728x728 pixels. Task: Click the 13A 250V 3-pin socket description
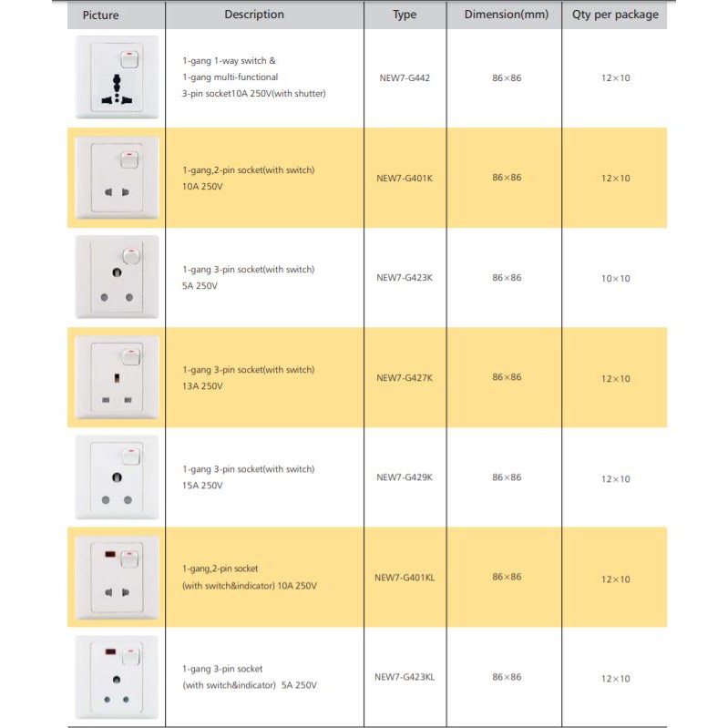coord(248,378)
